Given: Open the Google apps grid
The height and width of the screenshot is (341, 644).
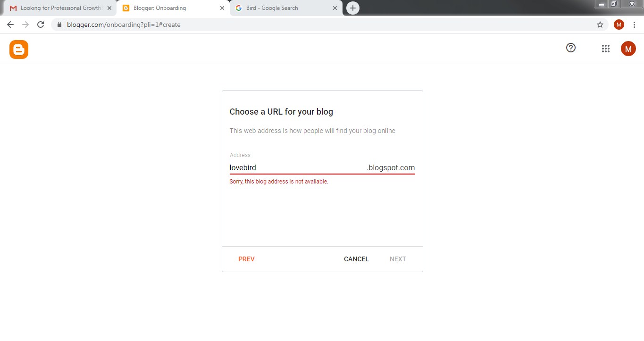Looking at the screenshot, I should [606, 48].
